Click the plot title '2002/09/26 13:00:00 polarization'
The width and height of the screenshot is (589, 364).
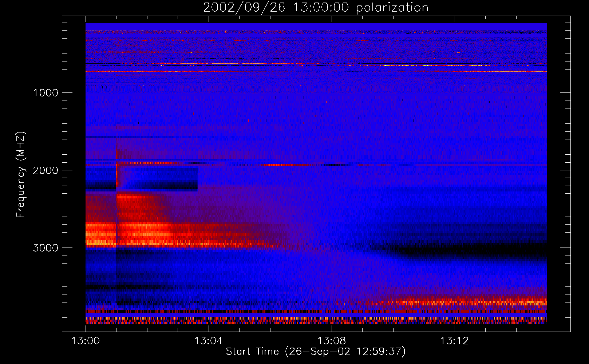click(x=316, y=8)
